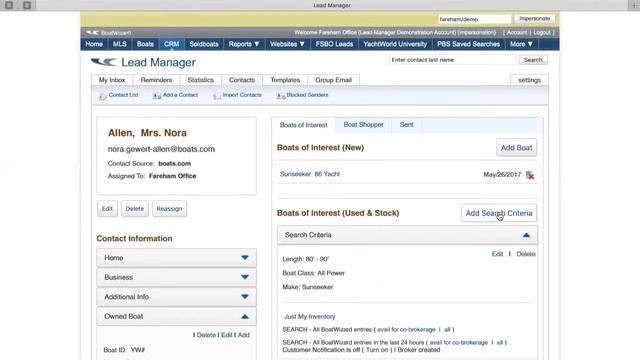Open YachtWorld University menu item
The height and width of the screenshot is (360, 640).
point(395,44)
